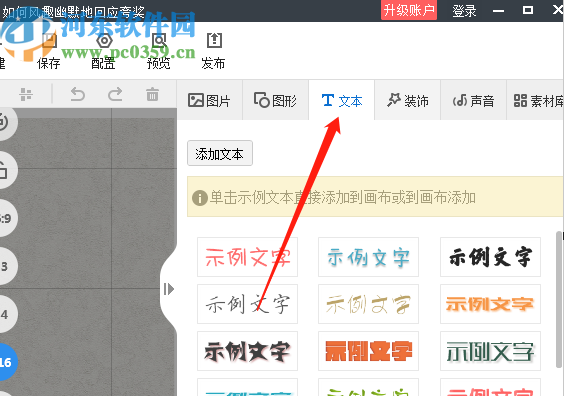Viewport: 564px width, 396px height.
Task: Pick the blue sample text style
Action: 368,257
